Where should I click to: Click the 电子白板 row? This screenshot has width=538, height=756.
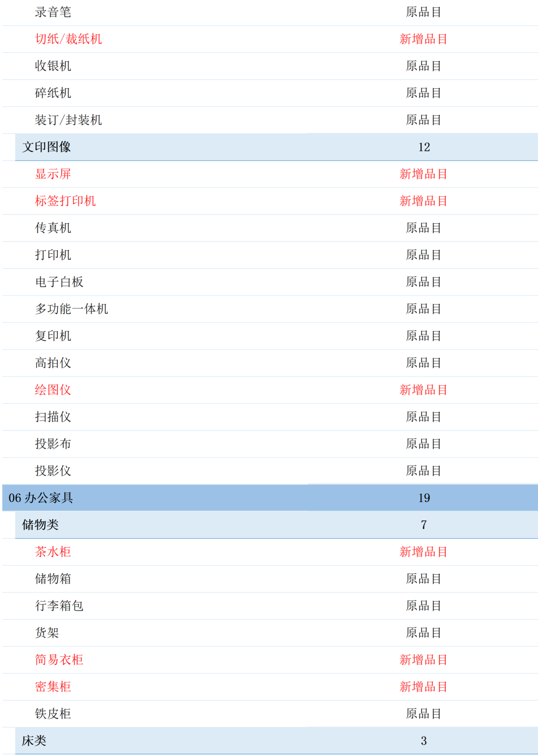pos(58,282)
